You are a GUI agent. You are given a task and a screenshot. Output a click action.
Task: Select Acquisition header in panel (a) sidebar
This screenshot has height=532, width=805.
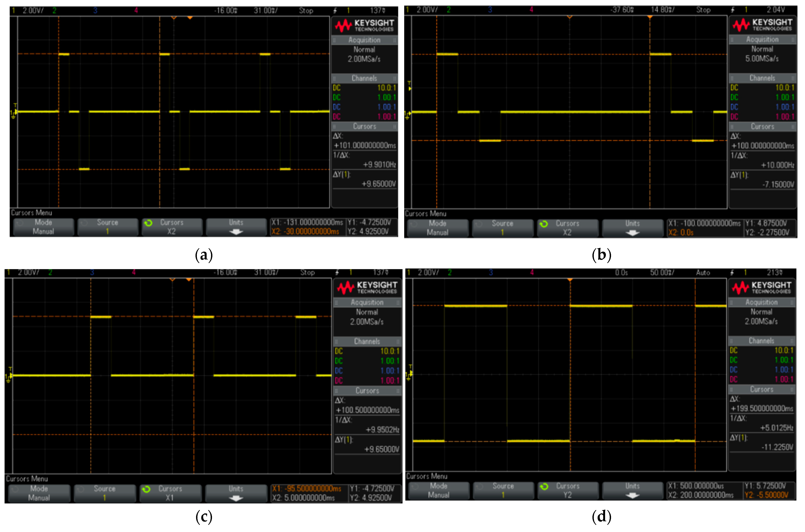(364, 40)
